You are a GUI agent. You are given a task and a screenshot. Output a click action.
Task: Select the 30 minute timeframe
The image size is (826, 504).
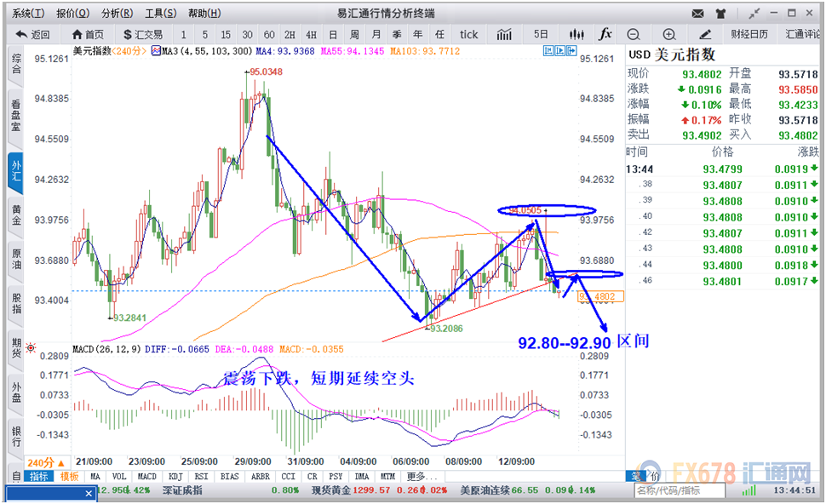coord(248,35)
